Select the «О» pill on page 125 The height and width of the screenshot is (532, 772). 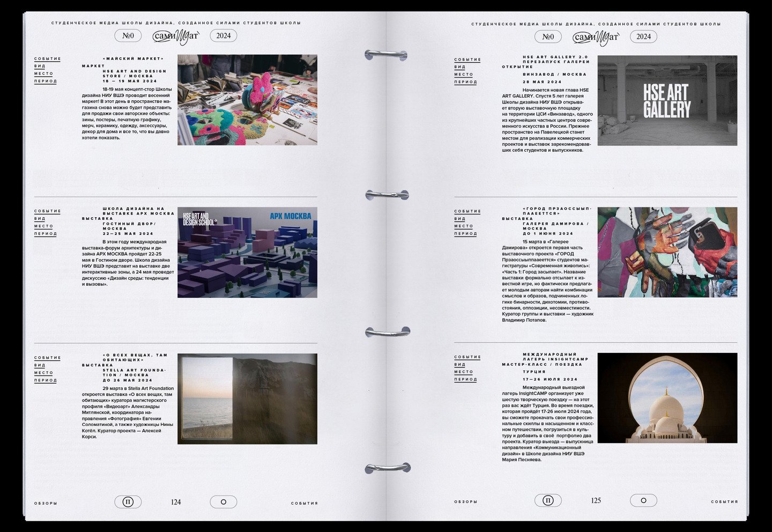[x=643, y=500]
